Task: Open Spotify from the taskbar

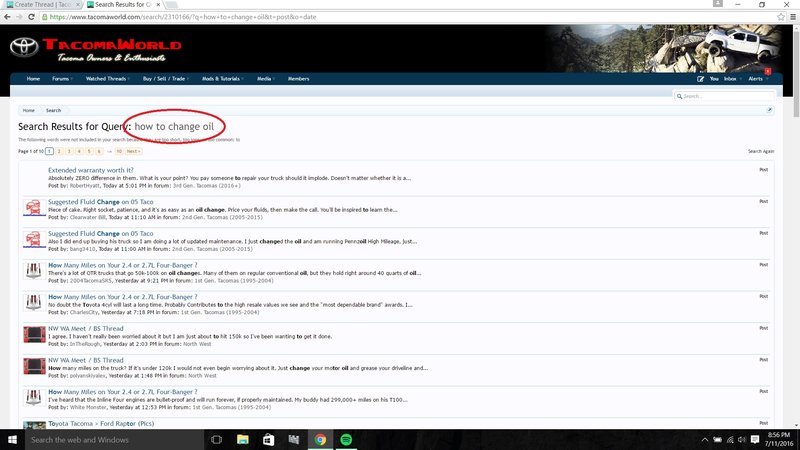Action: click(346, 439)
